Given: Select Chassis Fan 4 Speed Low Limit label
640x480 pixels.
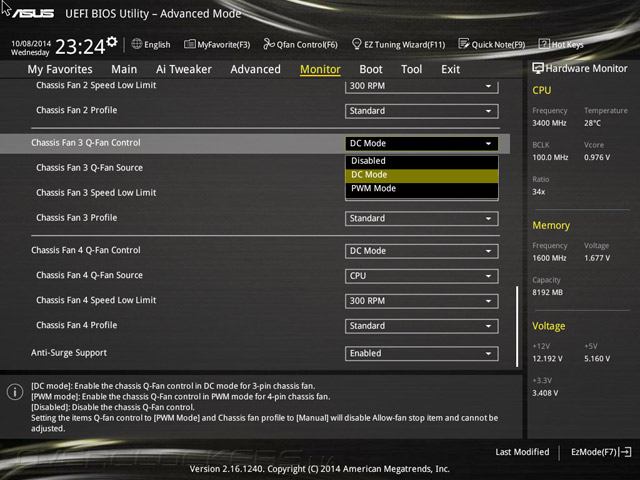Looking at the screenshot, I should click(96, 300).
